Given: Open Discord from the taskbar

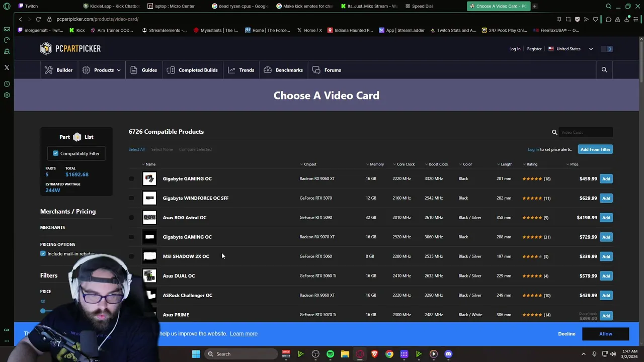Looking at the screenshot, I should [448, 354].
